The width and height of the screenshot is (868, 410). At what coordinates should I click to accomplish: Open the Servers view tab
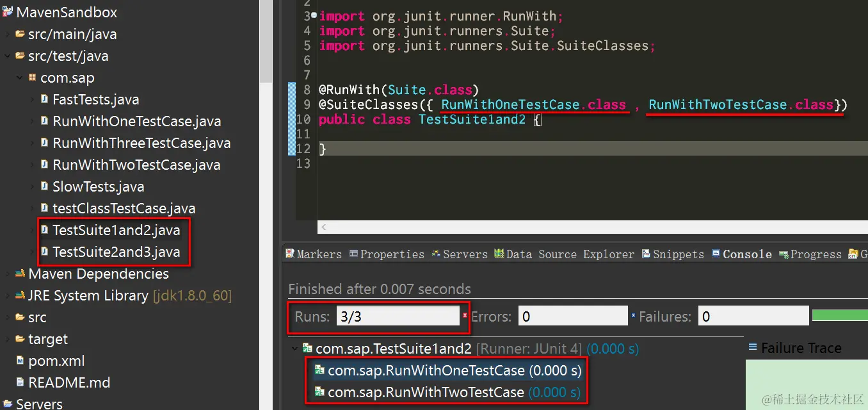click(460, 254)
